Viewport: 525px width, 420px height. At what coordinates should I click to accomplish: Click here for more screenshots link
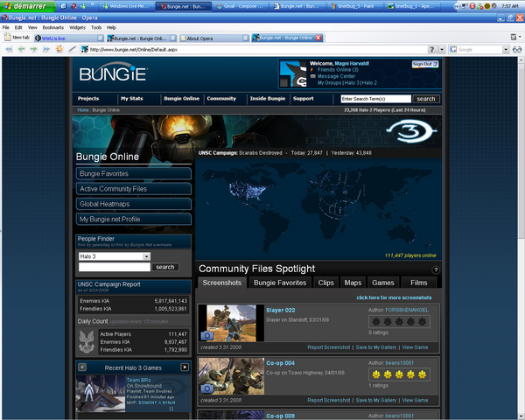coord(394,297)
